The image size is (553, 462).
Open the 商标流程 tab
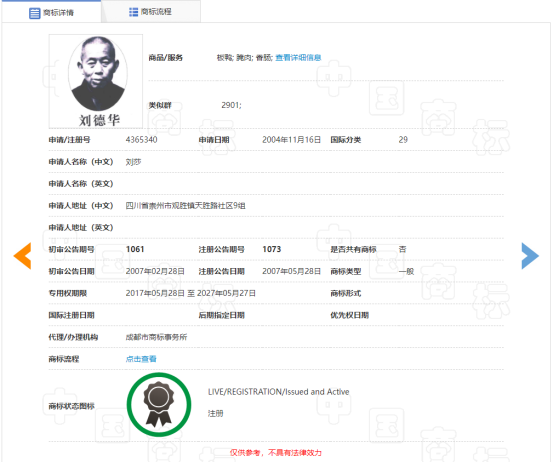click(151, 12)
